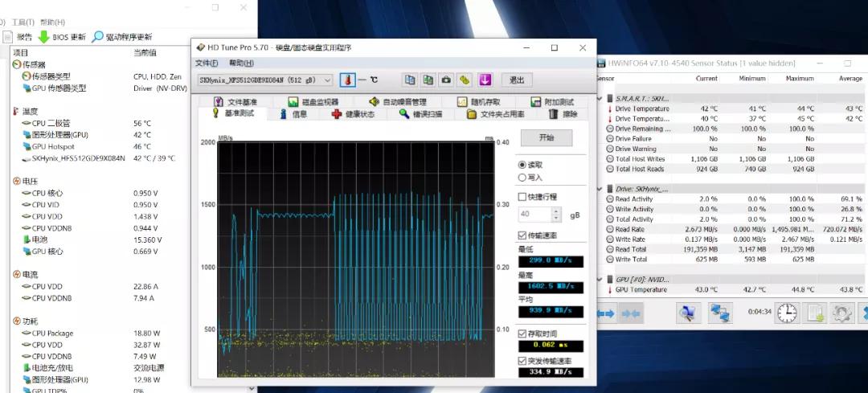Screen dimensions: 868x393
Task: Click the 退出 button in HD Tune
Action: 517,80
